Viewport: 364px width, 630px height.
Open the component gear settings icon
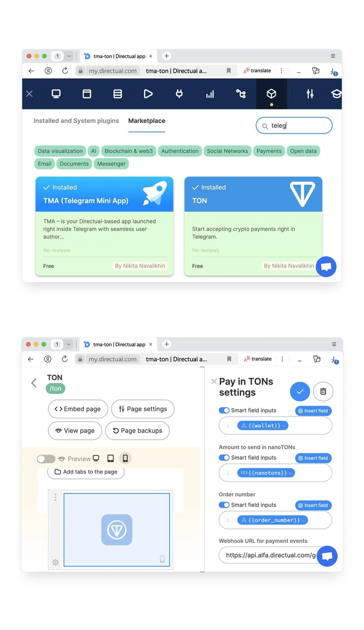[x=55, y=562]
